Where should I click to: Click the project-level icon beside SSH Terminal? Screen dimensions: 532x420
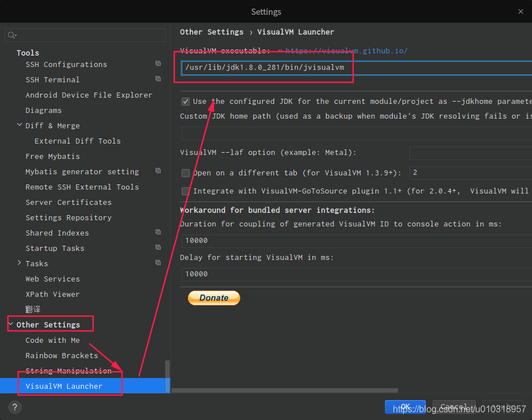[x=158, y=79]
